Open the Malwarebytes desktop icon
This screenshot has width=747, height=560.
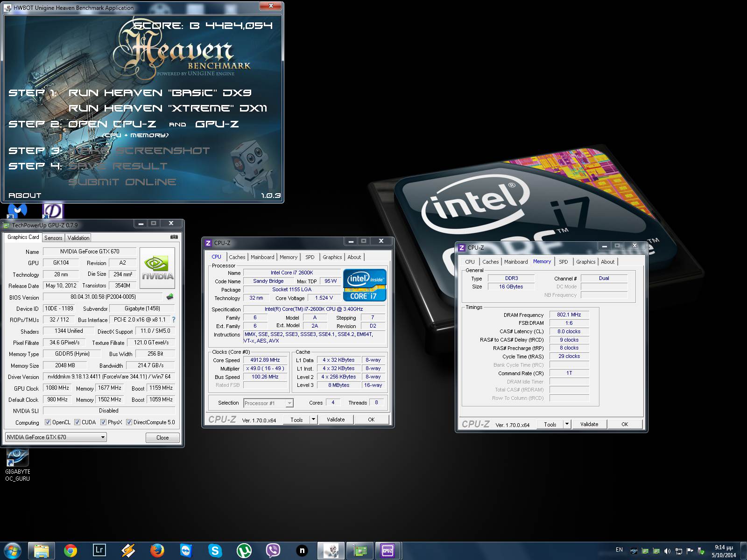17,211
